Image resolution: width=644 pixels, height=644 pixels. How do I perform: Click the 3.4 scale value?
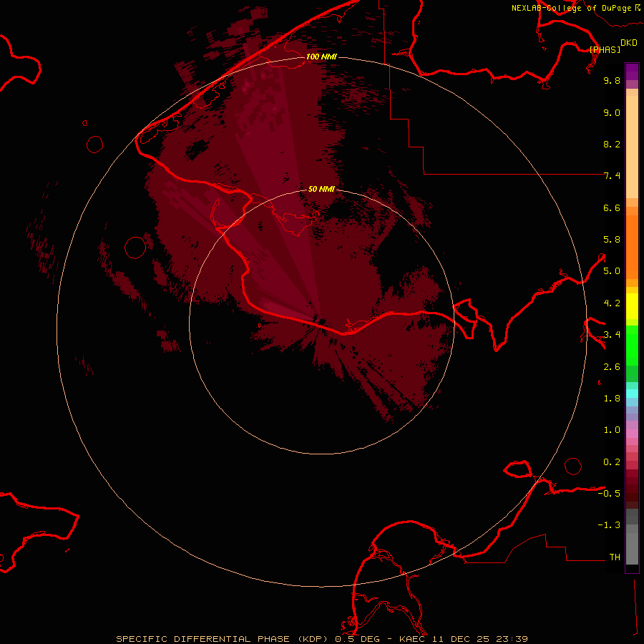click(x=612, y=335)
